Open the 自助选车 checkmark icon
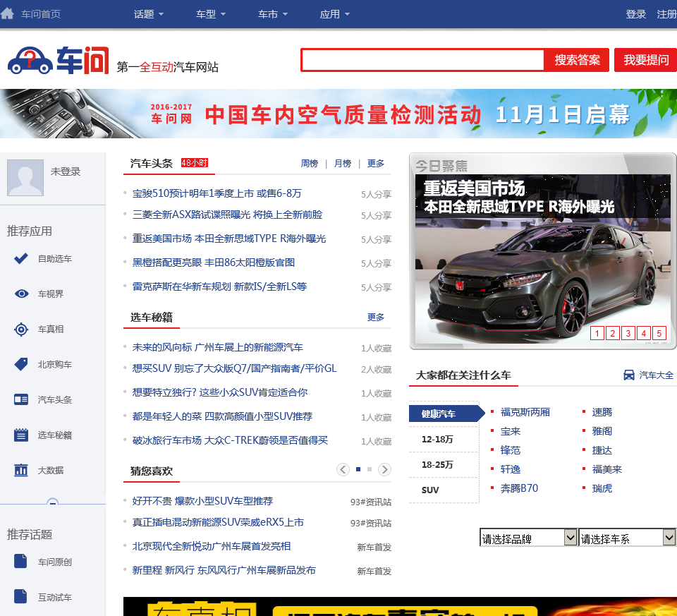Viewport: 677px width, 616px height. [20, 258]
